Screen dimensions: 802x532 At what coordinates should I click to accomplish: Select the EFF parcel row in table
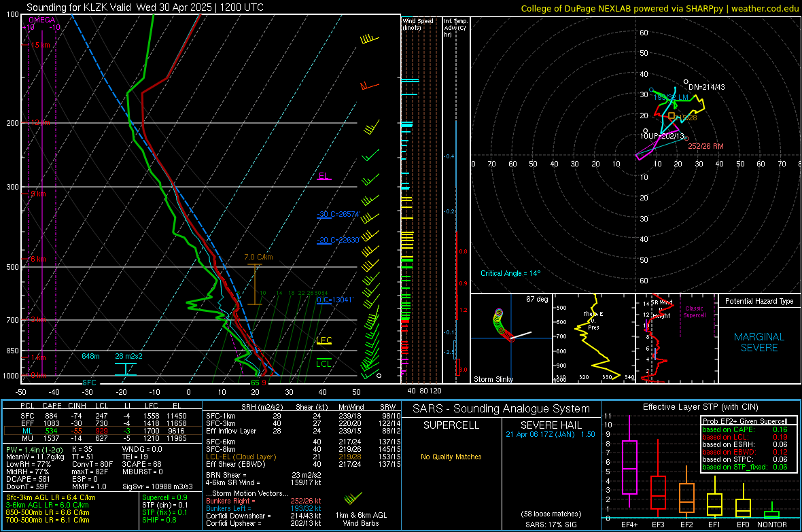103,423
